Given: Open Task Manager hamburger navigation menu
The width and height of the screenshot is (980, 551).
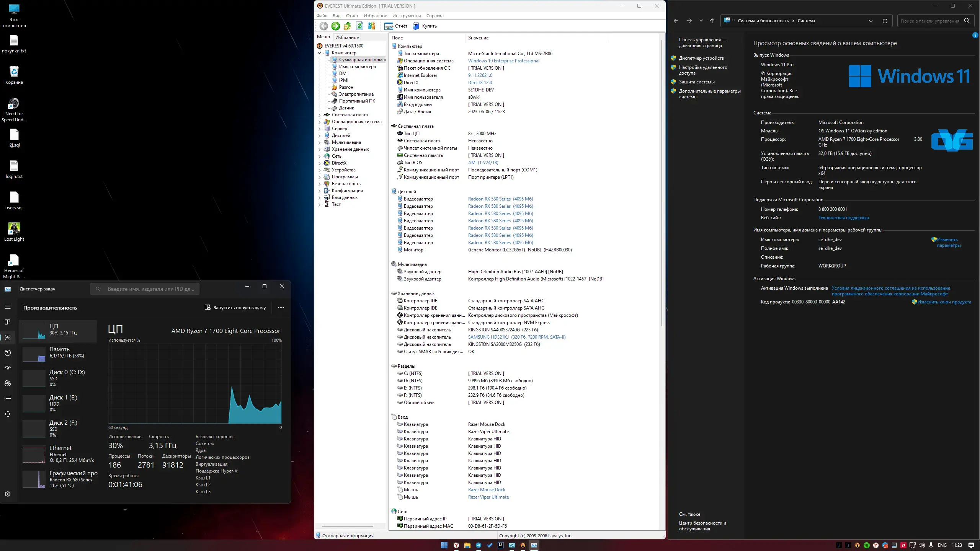Looking at the screenshot, I should 8,307.
